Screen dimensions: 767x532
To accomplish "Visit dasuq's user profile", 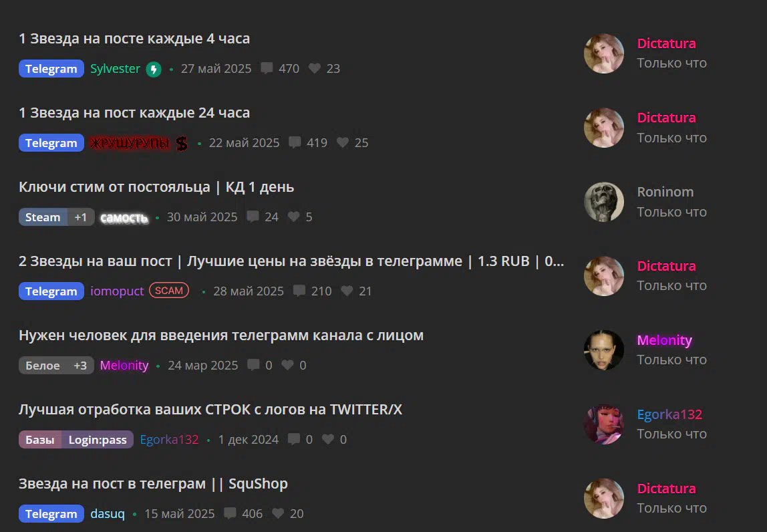I will pos(108,513).
